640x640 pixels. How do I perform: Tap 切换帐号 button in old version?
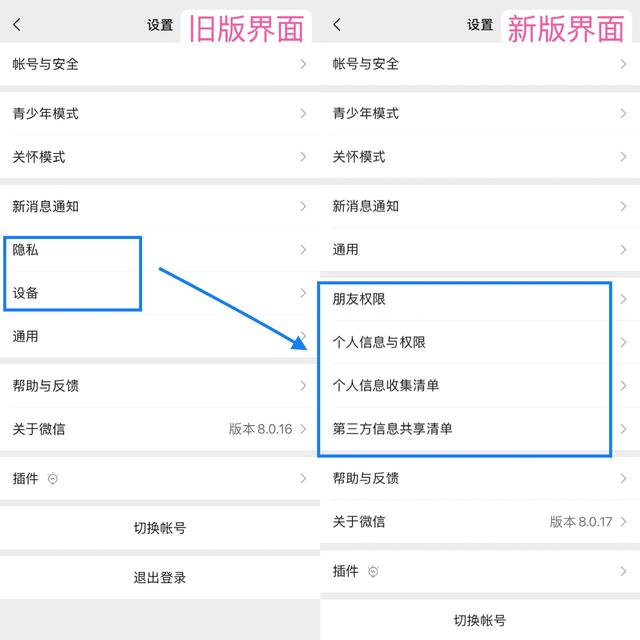click(x=160, y=528)
